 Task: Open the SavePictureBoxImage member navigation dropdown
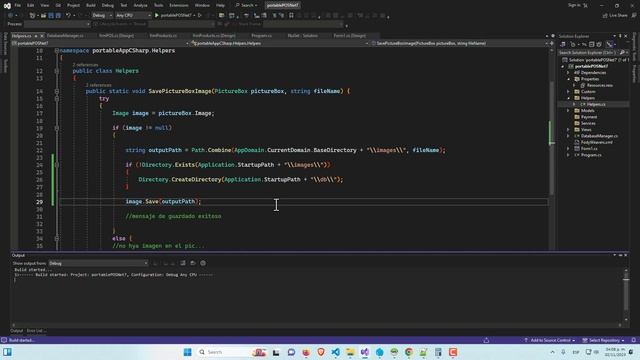click(x=460, y=43)
